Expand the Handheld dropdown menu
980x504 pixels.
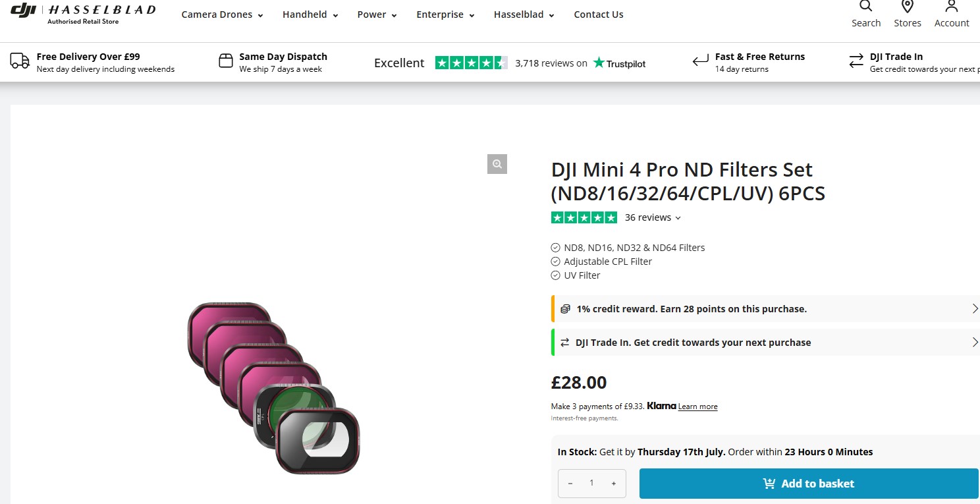tap(310, 14)
